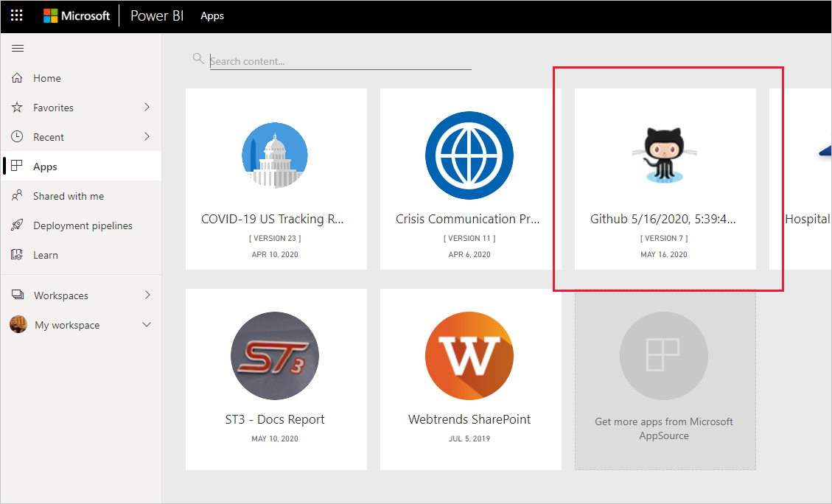Expand the Workspaces flyout chevron
This screenshot has height=504, width=832.
[x=147, y=295]
